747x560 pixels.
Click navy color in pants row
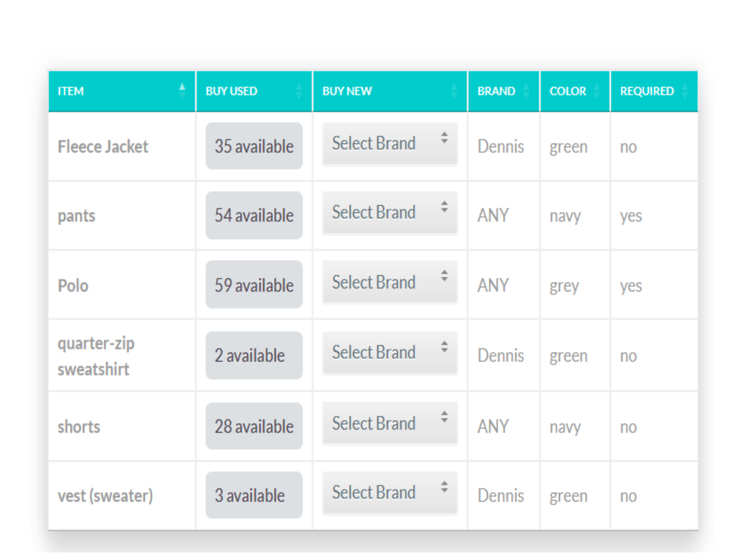click(x=565, y=217)
